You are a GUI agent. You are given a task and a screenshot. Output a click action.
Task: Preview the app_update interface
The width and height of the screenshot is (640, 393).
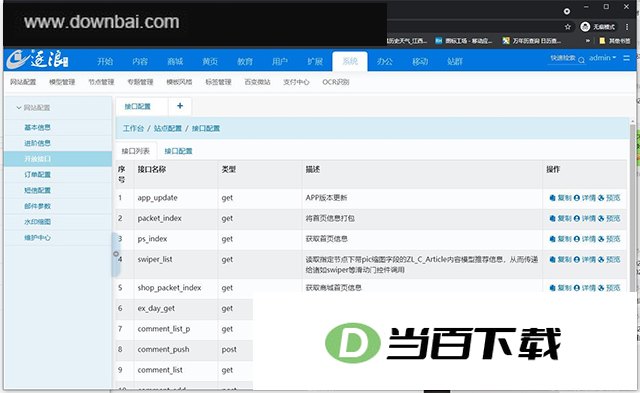click(609, 198)
